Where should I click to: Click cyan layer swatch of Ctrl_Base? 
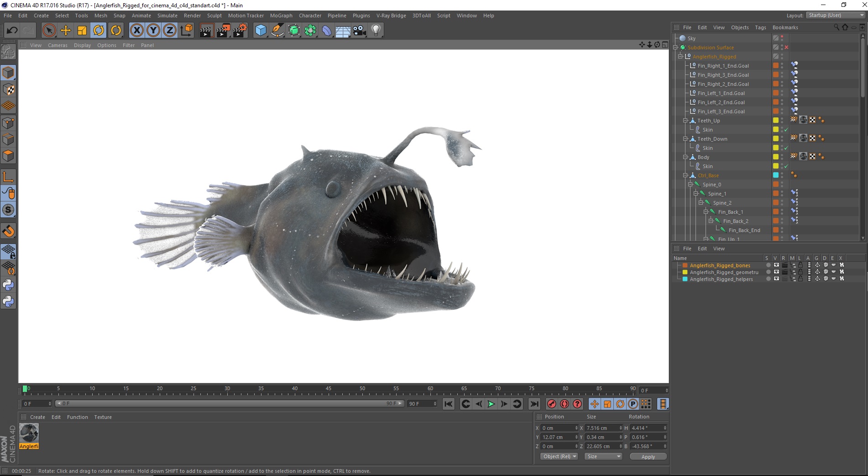[x=775, y=175]
